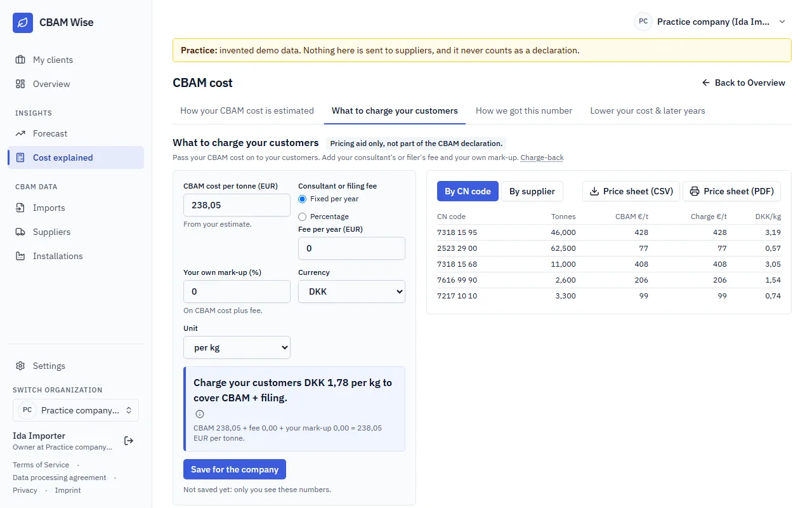Click the Overview grid icon
Viewport: 812px width, 508px height.
coord(20,84)
